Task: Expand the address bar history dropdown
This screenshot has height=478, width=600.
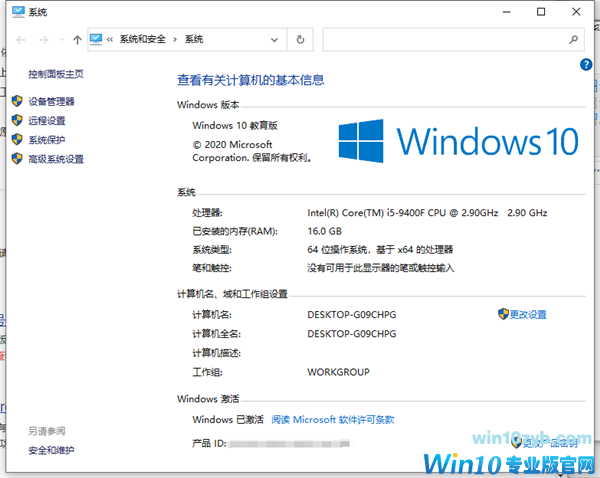Action: [274, 39]
